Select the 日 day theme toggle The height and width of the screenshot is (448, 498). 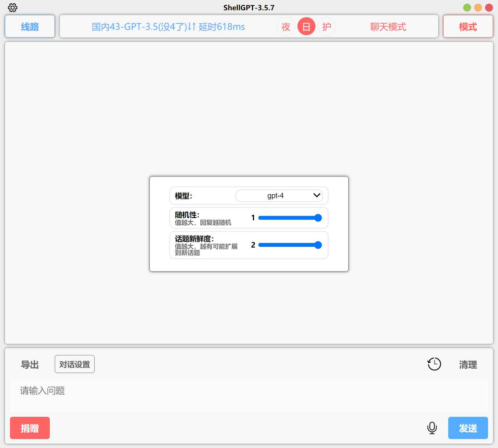306,26
